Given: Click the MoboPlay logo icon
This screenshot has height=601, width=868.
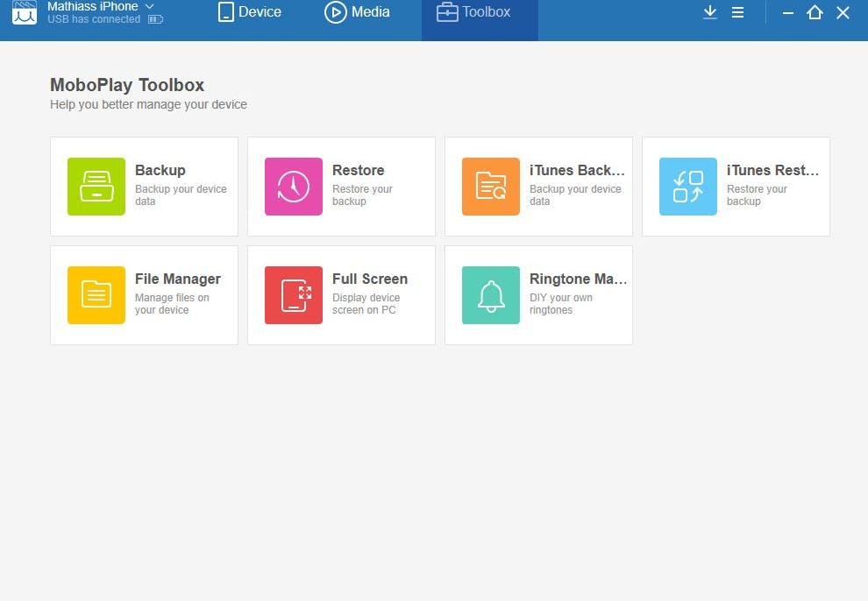Looking at the screenshot, I should 25,11.
